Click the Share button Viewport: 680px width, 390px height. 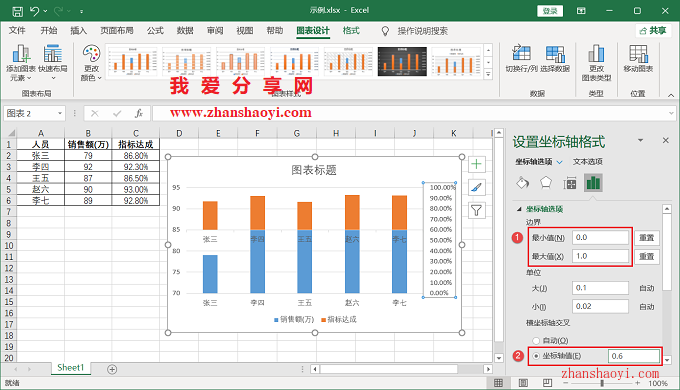click(x=654, y=30)
